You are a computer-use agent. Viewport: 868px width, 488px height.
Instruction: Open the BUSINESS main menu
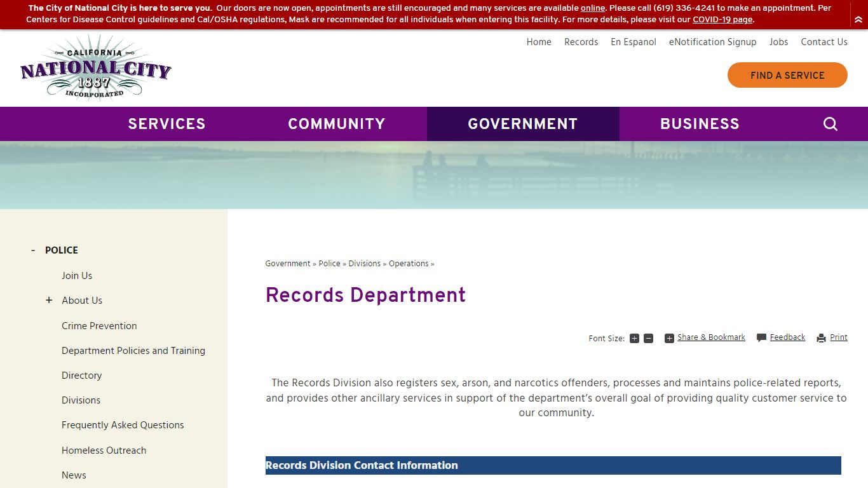point(700,124)
